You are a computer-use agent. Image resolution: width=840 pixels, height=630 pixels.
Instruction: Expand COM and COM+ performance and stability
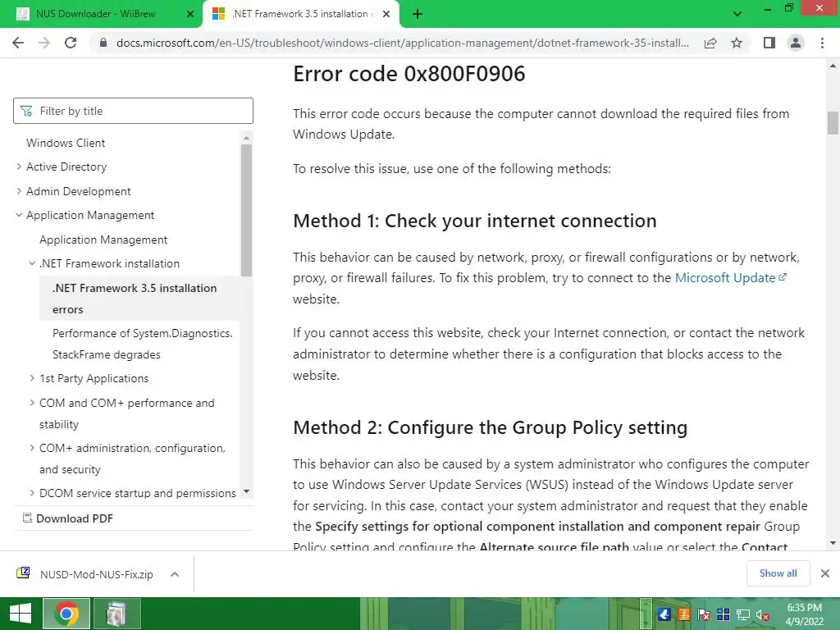click(32, 402)
